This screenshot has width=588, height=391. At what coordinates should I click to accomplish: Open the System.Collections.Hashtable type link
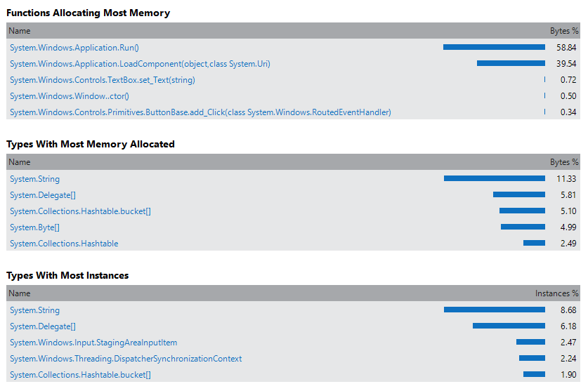(x=64, y=244)
